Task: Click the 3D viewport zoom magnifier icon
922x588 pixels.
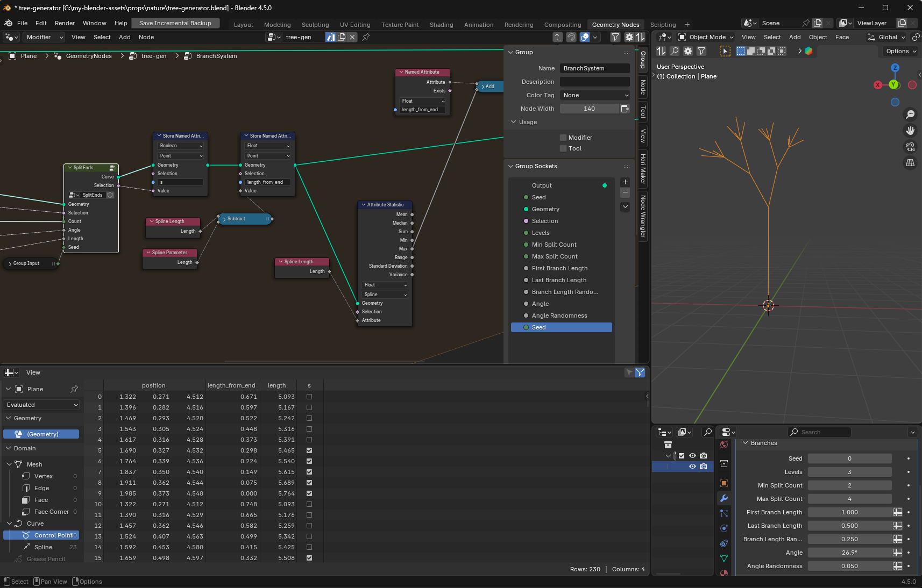Action: 910,114
